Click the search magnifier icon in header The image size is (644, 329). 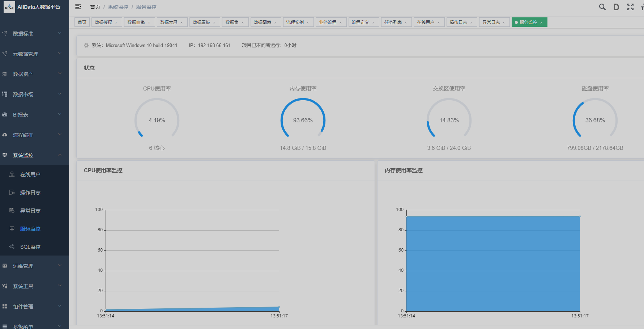tap(602, 7)
